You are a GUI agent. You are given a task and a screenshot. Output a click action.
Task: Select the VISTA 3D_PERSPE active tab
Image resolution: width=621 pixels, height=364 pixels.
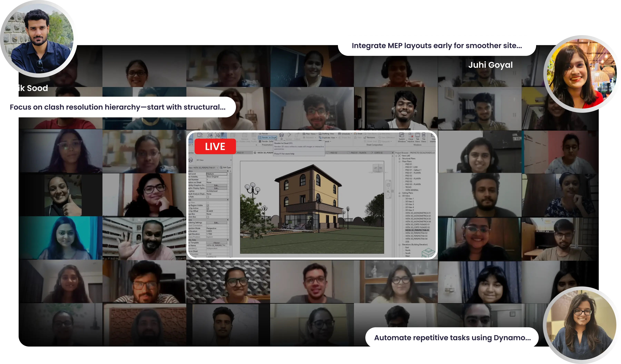263,153
